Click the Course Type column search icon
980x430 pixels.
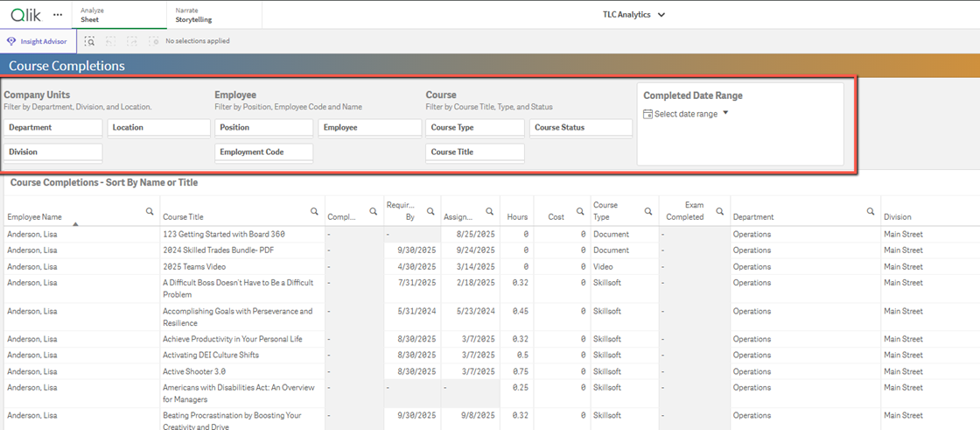648,211
